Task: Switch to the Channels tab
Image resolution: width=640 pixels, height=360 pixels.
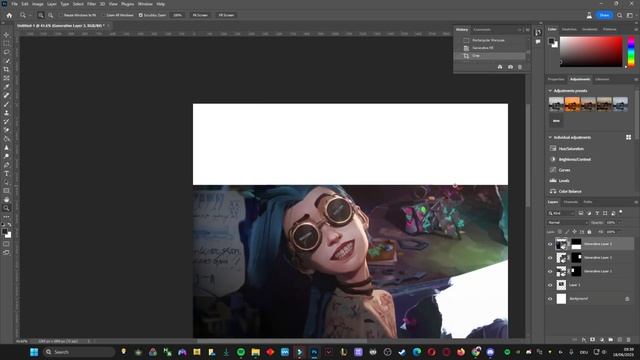Action: [x=571, y=202]
